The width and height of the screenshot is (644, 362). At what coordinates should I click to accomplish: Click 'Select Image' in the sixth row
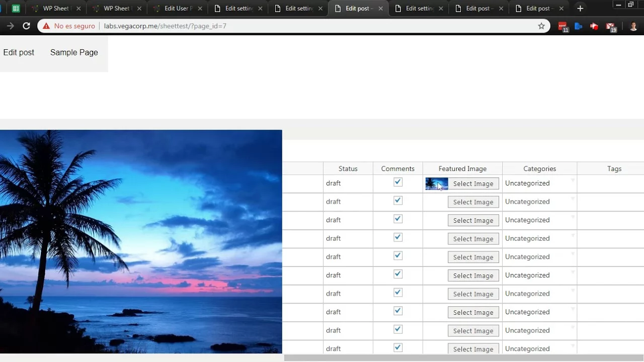point(473,276)
